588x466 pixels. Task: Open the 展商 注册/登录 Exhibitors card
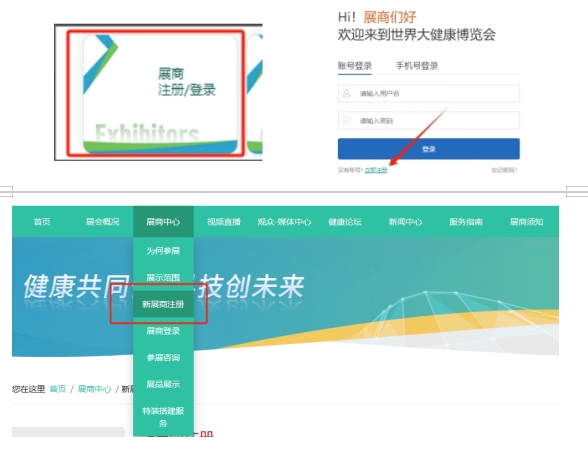coord(160,94)
